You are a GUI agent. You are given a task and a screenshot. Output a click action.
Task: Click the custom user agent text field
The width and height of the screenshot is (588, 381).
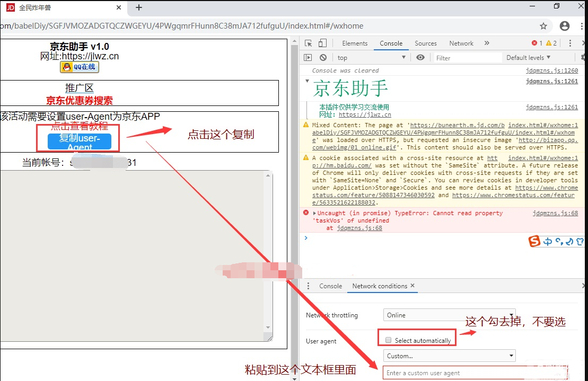(475, 373)
